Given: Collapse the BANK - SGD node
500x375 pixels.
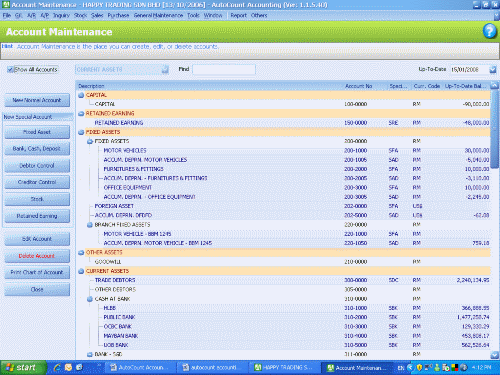Looking at the screenshot, I should coord(90,355).
